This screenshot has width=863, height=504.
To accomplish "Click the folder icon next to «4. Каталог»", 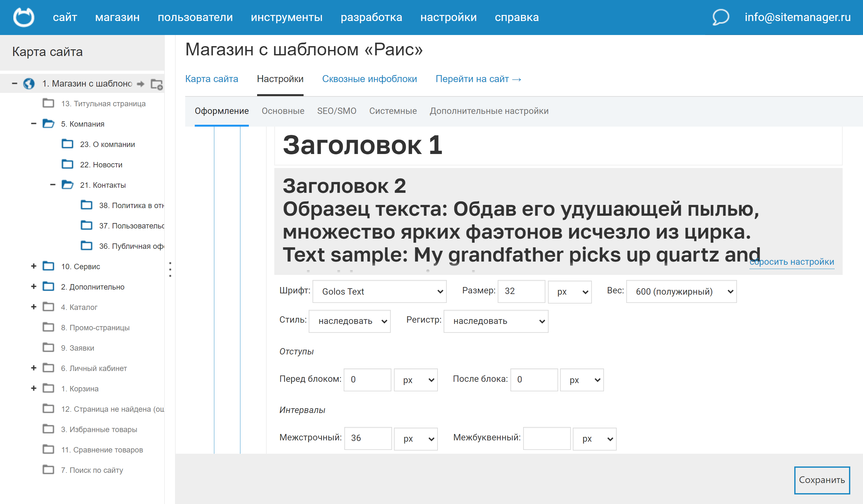I will (x=49, y=306).
